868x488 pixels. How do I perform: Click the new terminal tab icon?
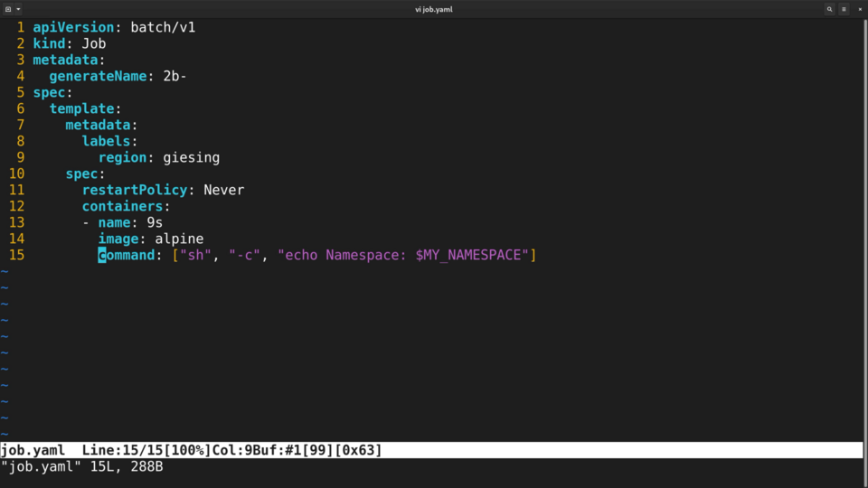pos(8,9)
